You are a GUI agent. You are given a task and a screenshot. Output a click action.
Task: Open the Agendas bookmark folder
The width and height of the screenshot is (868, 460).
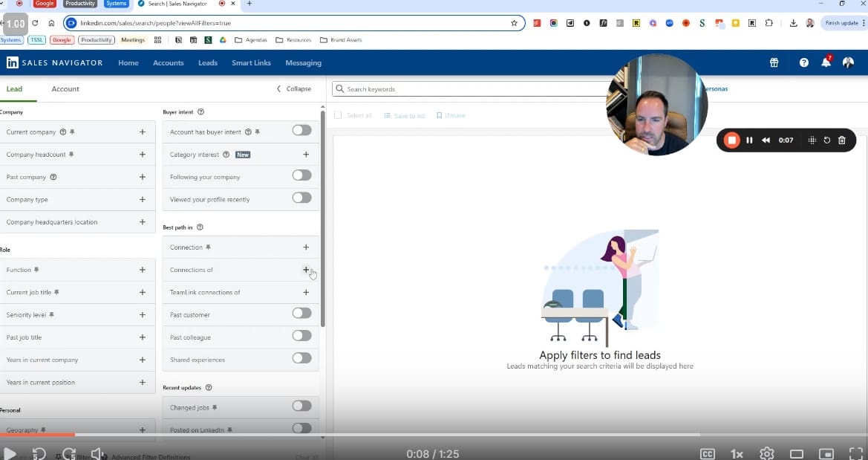click(x=251, y=40)
